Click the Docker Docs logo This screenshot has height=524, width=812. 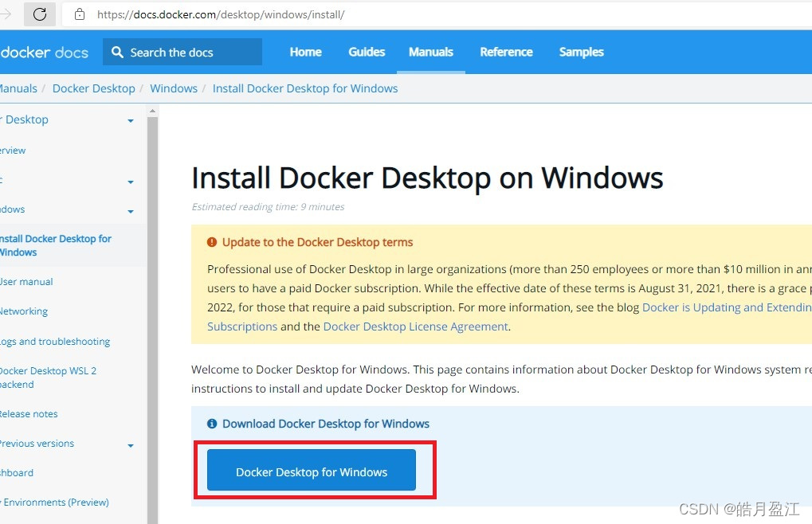coord(44,53)
